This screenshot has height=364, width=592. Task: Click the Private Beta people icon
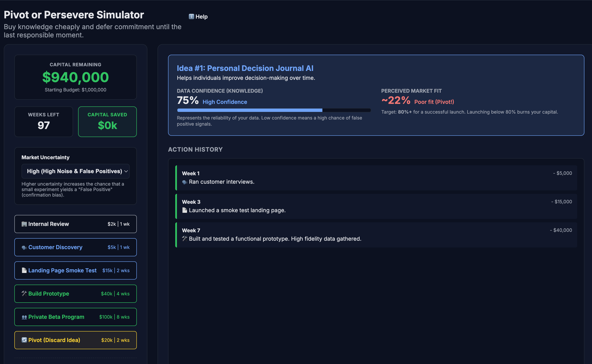click(24, 317)
